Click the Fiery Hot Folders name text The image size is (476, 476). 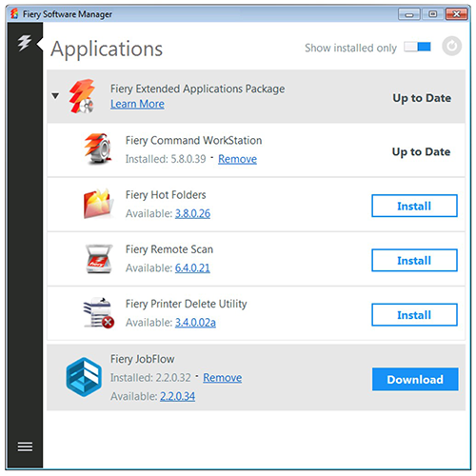tap(166, 195)
